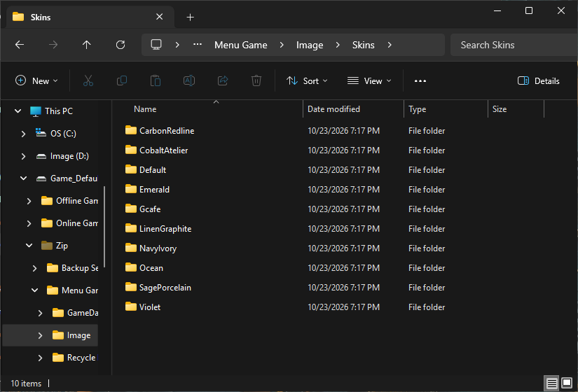Image resolution: width=578 pixels, height=392 pixels.
Task: Select Image folder in navigation tree
Action: [x=50, y=335]
